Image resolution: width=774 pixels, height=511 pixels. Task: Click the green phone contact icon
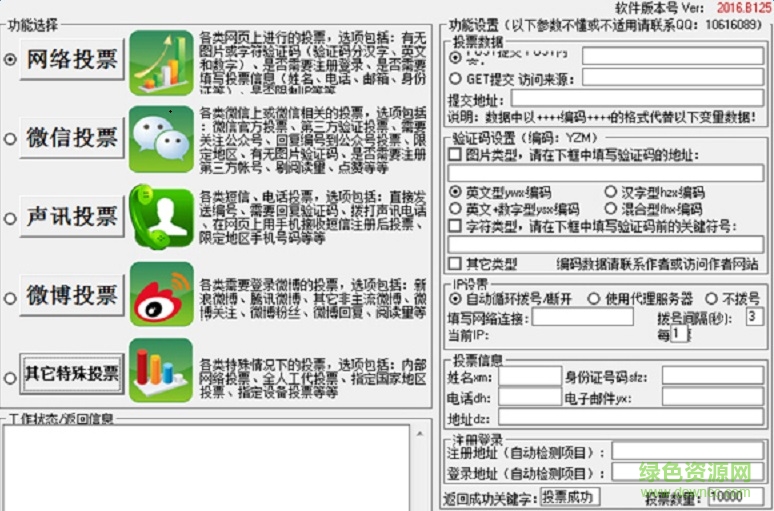(161, 216)
